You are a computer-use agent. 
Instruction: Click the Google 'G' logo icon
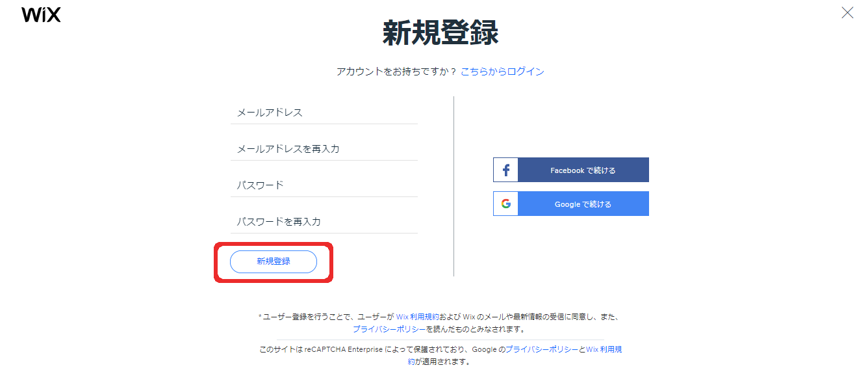point(506,204)
